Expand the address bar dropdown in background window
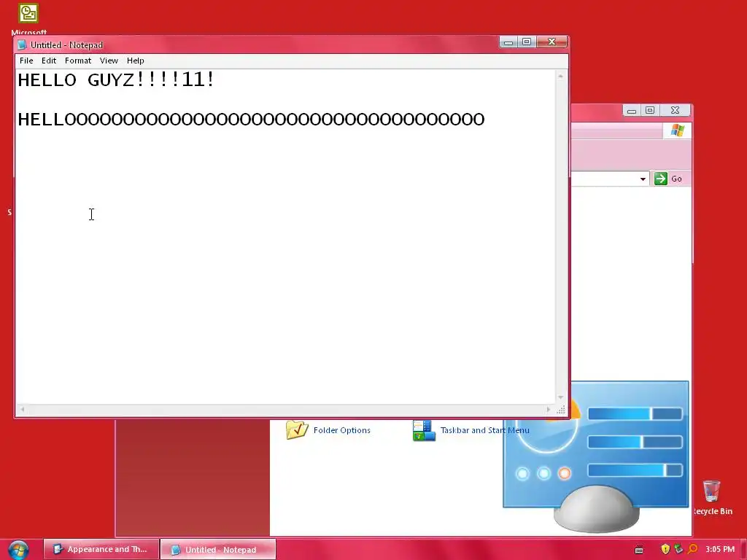Viewport: 747px width, 560px height. click(643, 179)
